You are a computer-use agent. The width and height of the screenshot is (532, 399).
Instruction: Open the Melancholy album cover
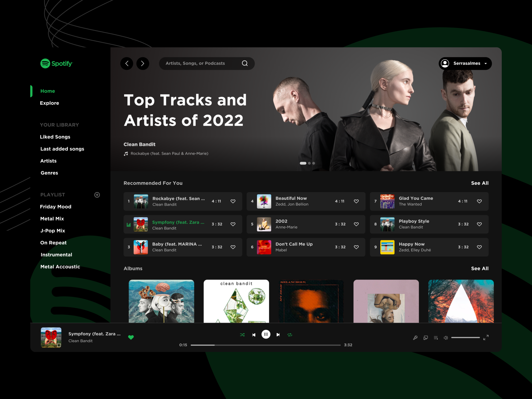311,301
